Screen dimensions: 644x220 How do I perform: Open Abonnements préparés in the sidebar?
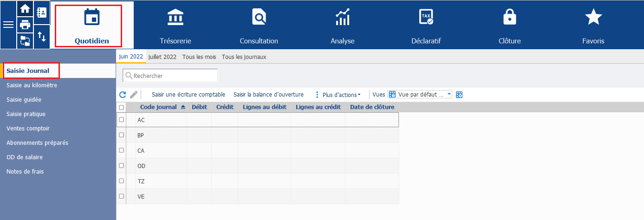click(58, 143)
